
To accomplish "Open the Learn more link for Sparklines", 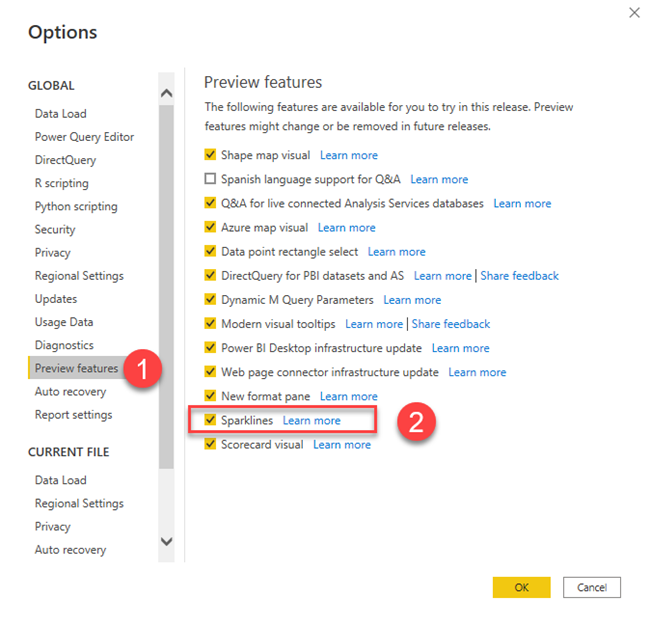I will [x=312, y=420].
